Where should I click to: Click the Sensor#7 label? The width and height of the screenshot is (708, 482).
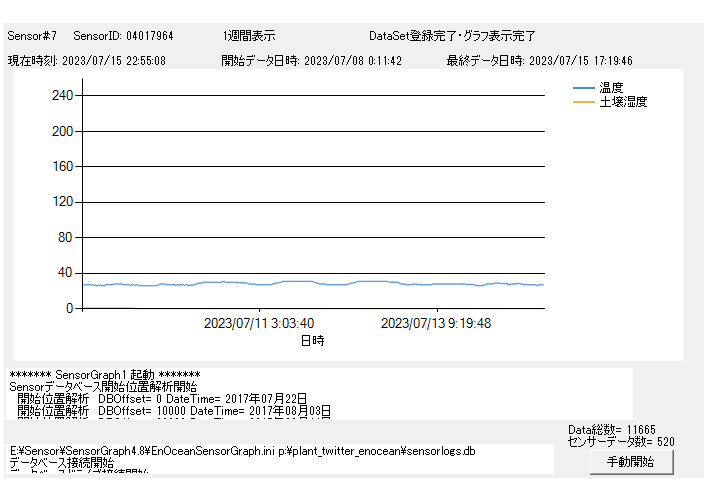[x=32, y=36]
